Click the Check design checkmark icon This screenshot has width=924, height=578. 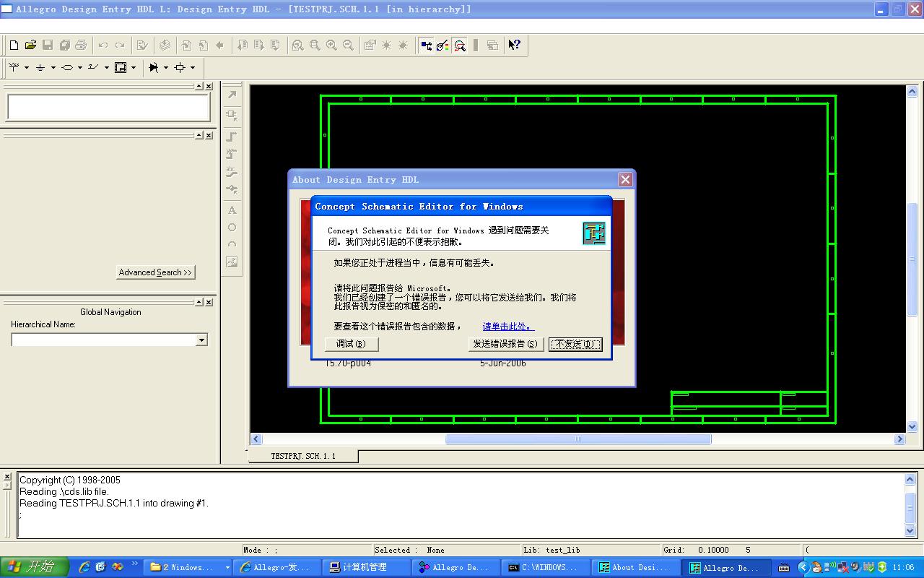pyautogui.click(x=142, y=45)
